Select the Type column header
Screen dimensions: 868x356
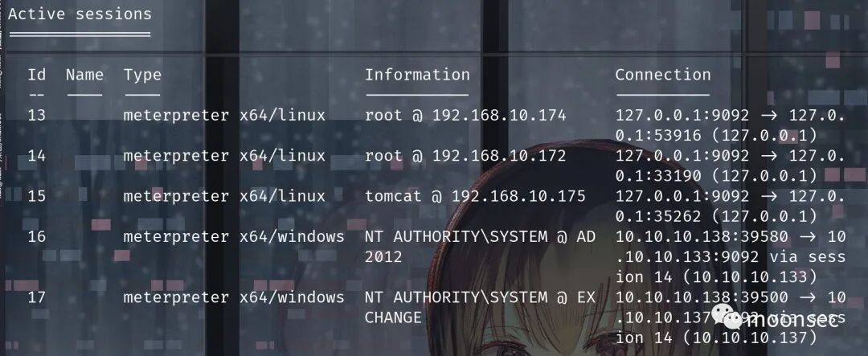[x=142, y=76]
